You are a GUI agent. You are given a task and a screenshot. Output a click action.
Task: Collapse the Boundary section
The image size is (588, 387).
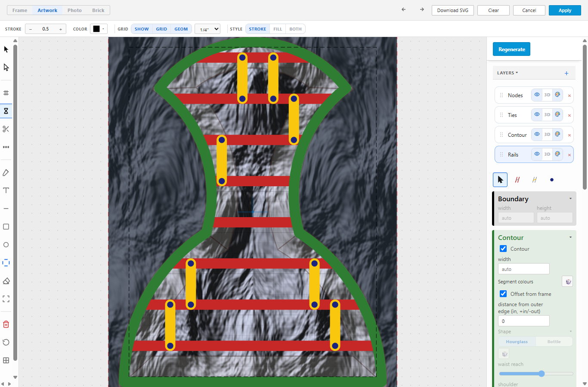pos(571,199)
